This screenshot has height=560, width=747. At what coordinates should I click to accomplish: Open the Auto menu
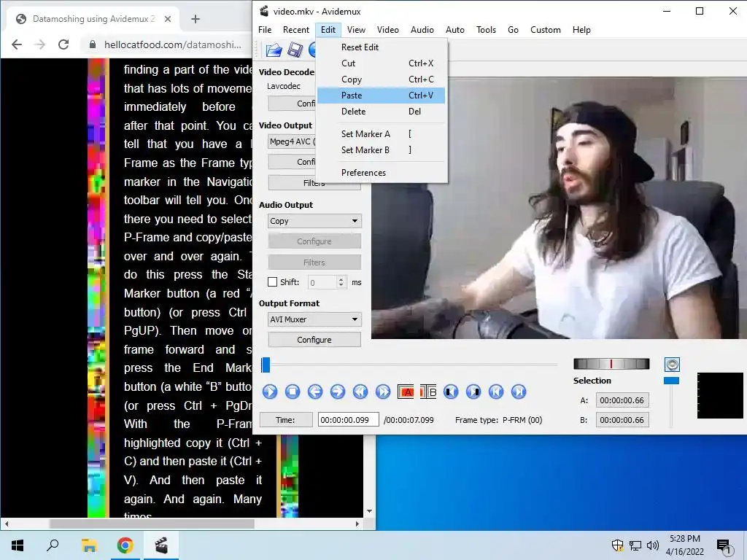point(455,29)
